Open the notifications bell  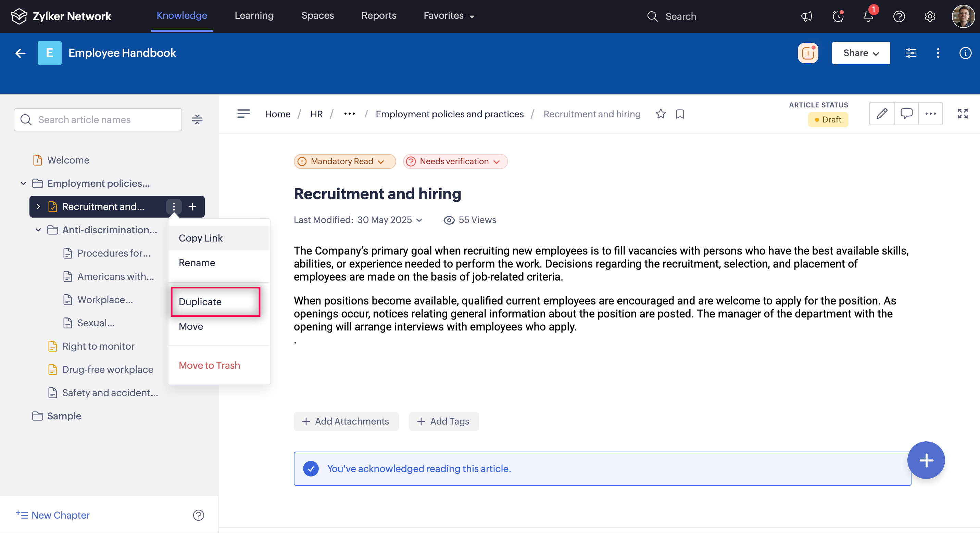(x=868, y=16)
